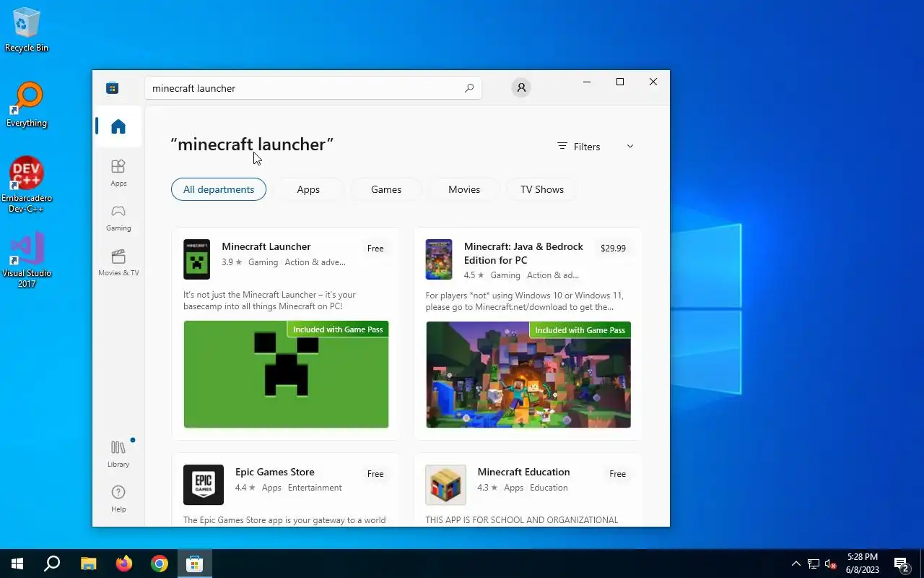Open the Windows Start menu

click(x=17, y=564)
